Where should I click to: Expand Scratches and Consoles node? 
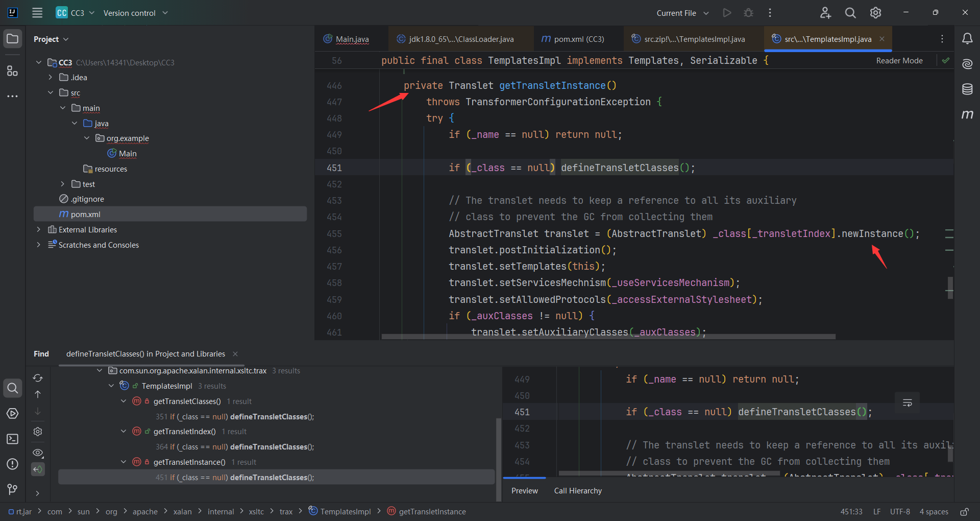38,245
